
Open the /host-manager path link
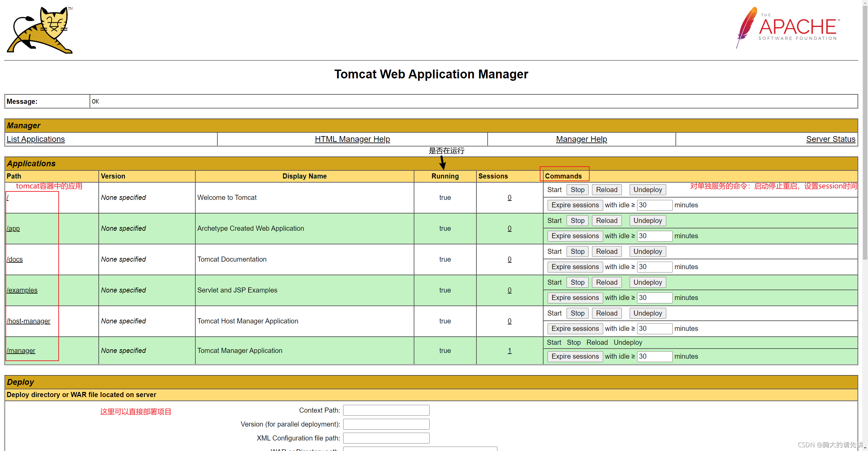(28, 321)
